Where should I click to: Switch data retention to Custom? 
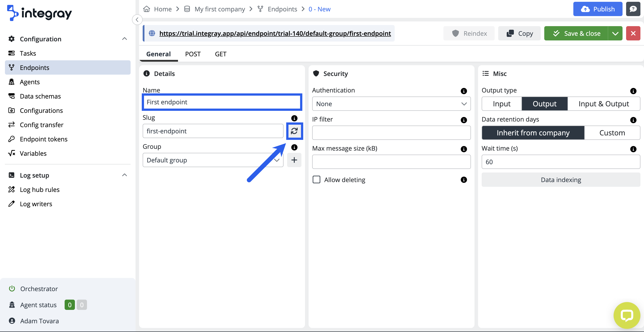pyautogui.click(x=612, y=133)
